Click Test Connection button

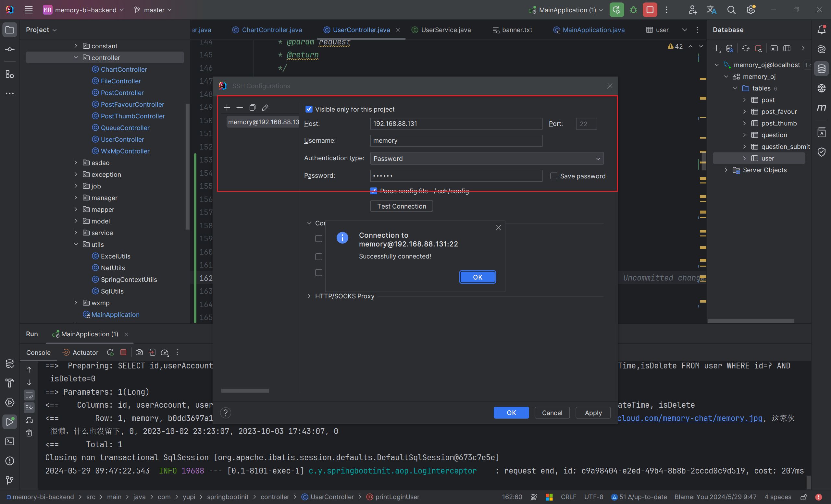coord(401,206)
